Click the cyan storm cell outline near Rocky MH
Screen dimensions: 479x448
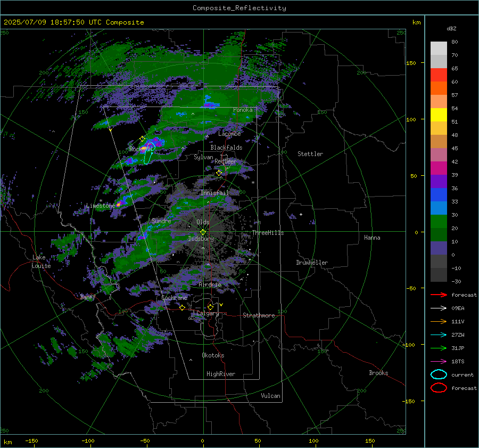[x=149, y=153]
